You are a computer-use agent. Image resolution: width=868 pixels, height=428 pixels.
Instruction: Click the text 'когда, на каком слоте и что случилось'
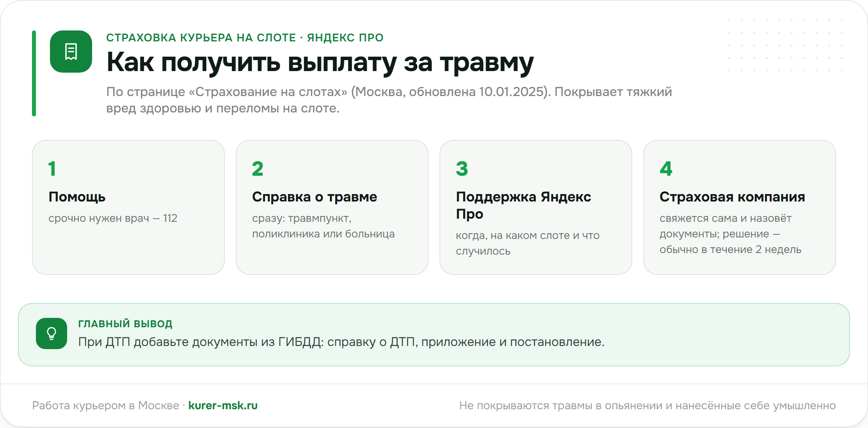point(528,243)
